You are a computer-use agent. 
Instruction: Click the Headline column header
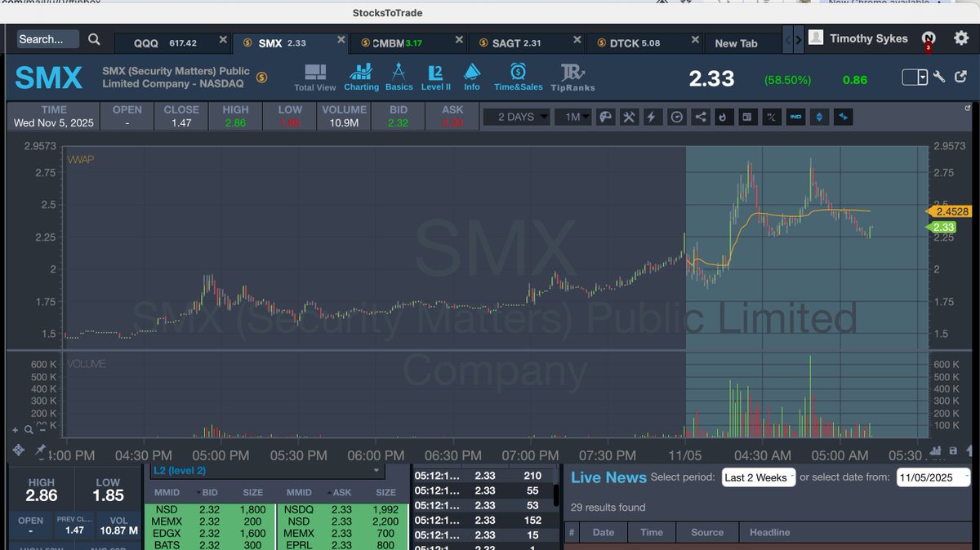tap(770, 532)
